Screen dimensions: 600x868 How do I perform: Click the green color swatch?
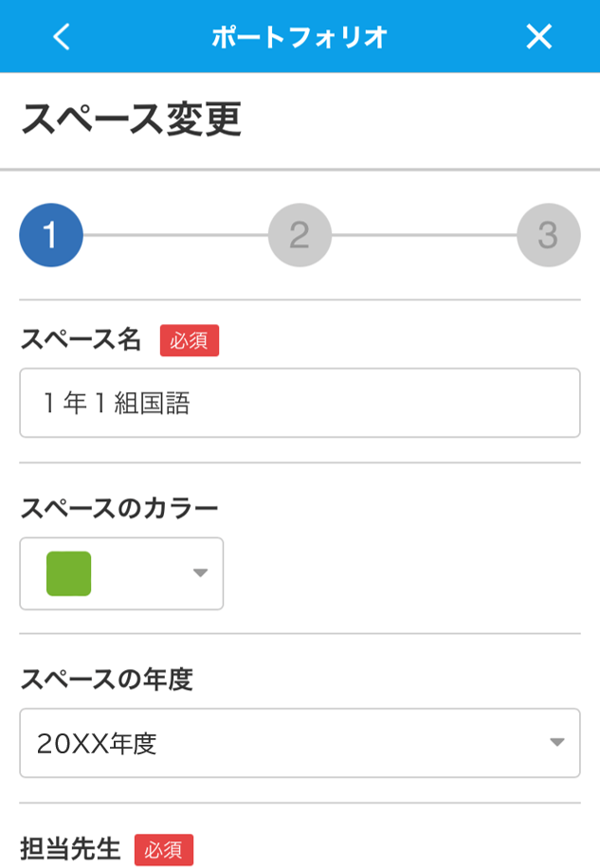pyautogui.click(x=68, y=573)
